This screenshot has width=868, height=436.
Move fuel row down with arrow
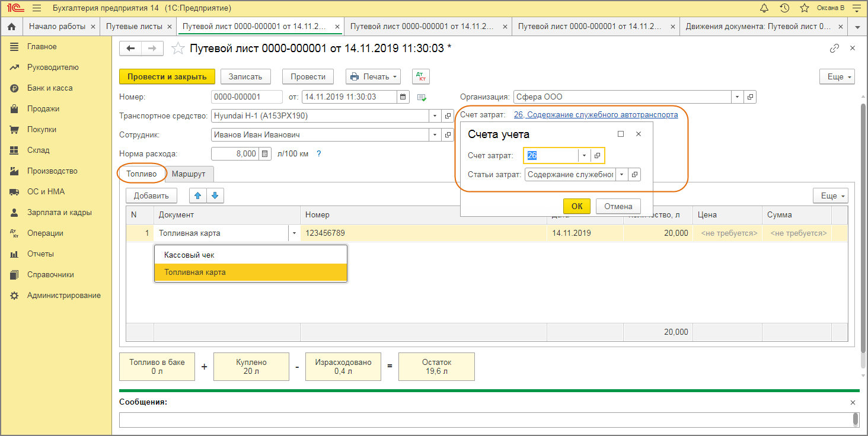pos(215,195)
